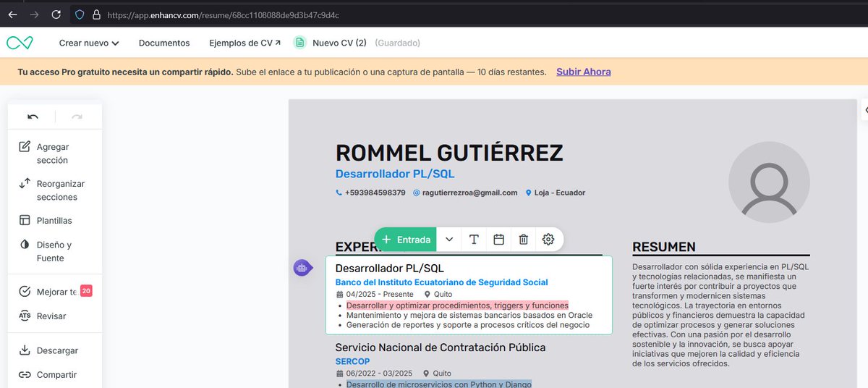Click the summary paragraph in RESUMEN
Viewport: 868px width, 388px height.
pos(721,315)
